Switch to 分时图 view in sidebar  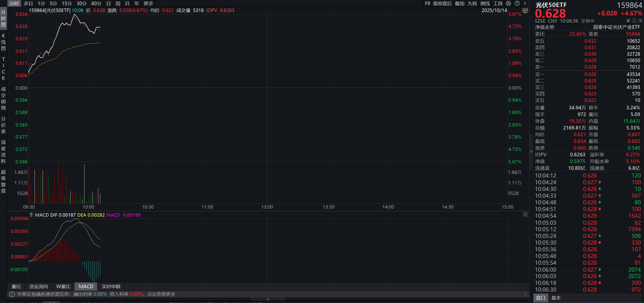[3, 19]
